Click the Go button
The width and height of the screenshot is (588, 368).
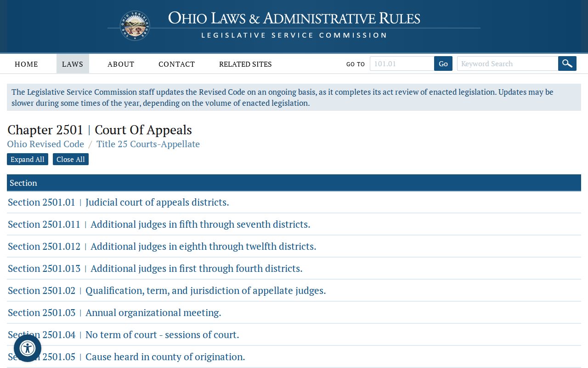443,63
